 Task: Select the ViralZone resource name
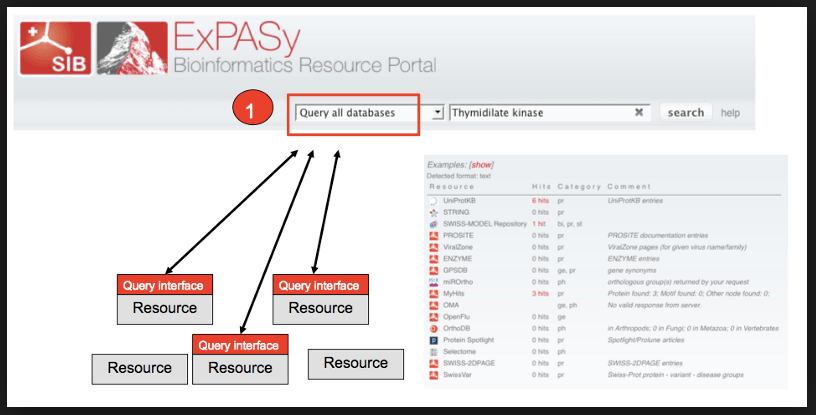point(457,247)
